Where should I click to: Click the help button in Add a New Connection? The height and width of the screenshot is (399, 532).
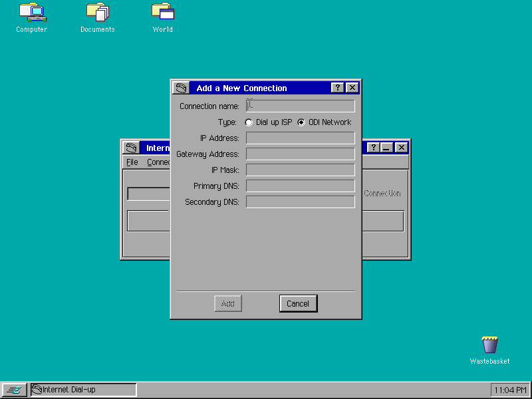pos(338,88)
